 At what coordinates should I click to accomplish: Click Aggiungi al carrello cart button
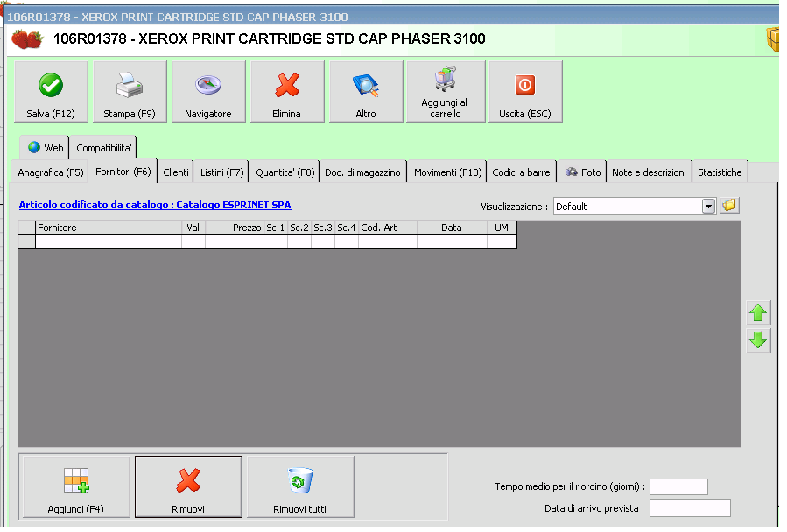click(x=446, y=91)
